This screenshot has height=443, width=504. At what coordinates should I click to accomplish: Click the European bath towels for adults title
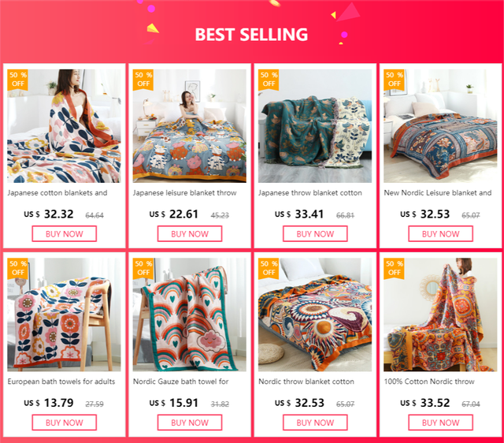pos(61,382)
